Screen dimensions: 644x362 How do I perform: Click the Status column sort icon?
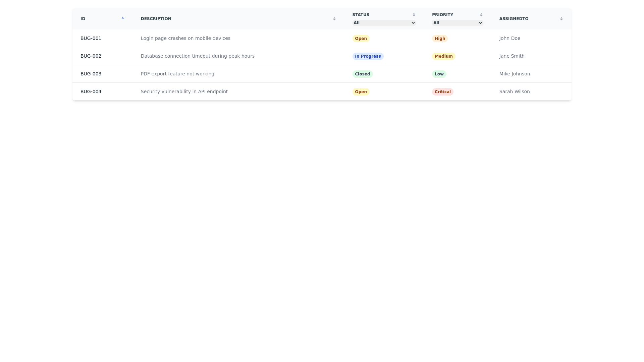(414, 15)
